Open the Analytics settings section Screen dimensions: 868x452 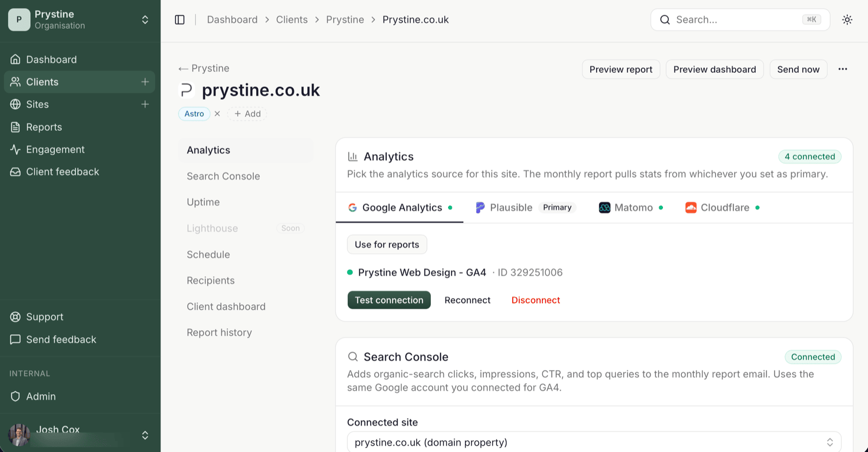246,150
